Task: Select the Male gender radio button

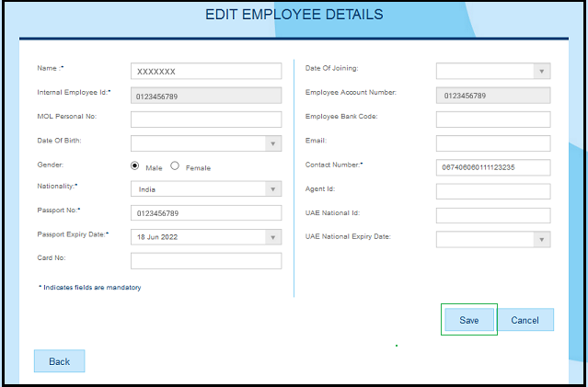Action: 135,166
